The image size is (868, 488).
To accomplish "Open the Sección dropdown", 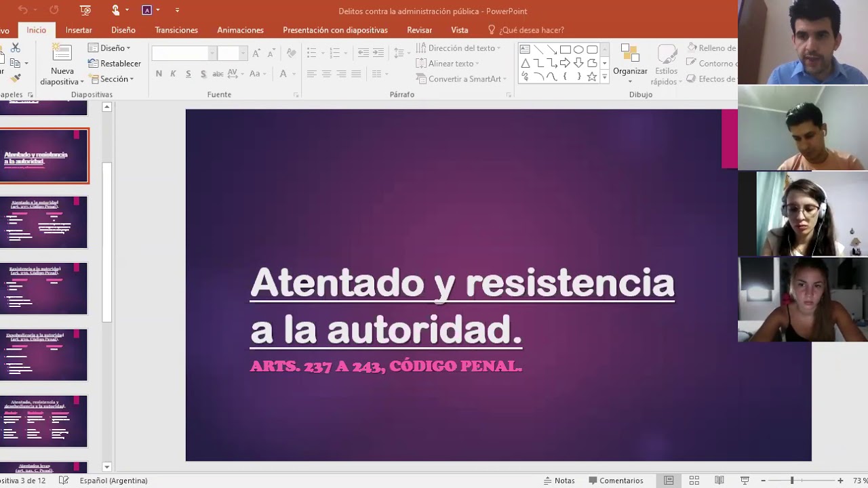I will [x=111, y=79].
